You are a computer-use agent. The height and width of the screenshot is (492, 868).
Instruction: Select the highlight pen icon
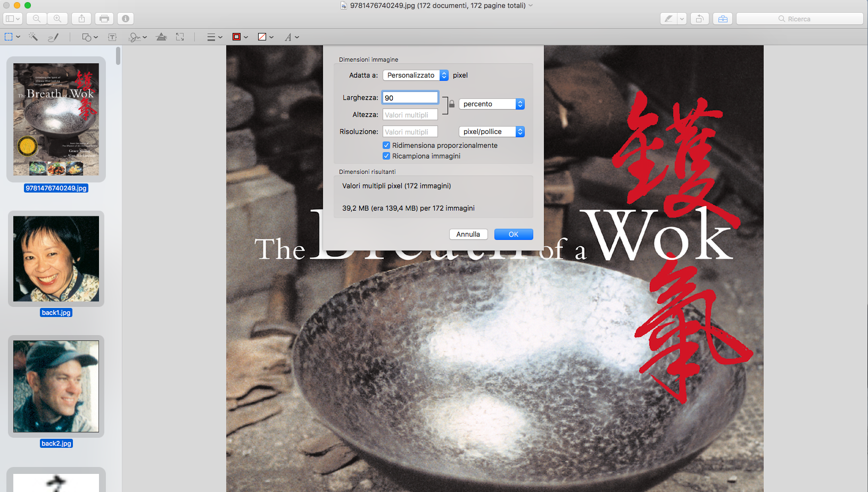click(668, 19)
